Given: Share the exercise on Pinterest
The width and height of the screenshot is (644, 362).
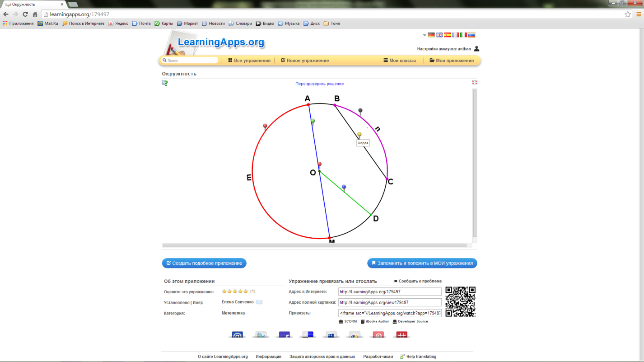Looking at the screenshot, I should (x=378, y=334).
